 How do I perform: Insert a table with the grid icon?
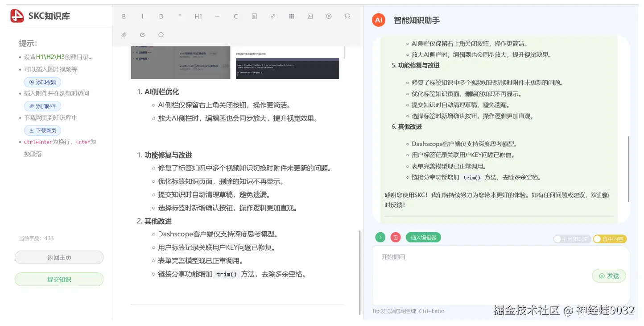point(291,16)
